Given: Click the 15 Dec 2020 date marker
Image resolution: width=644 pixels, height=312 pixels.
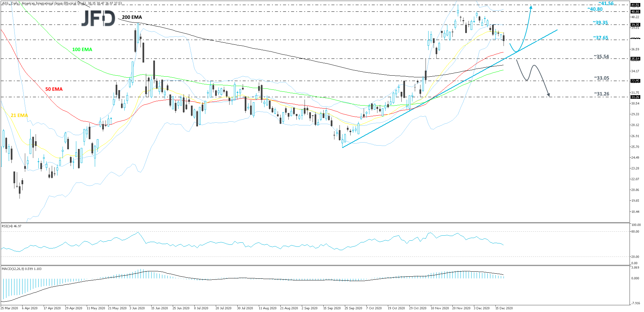Looking at the screenshot, I should pyautogui.click(x=504, y=308).
